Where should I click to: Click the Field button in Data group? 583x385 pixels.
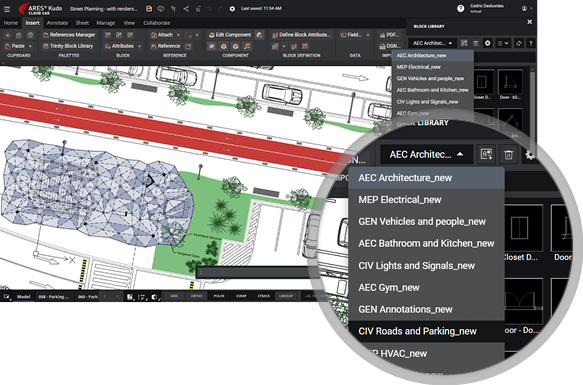coord(351,35)
